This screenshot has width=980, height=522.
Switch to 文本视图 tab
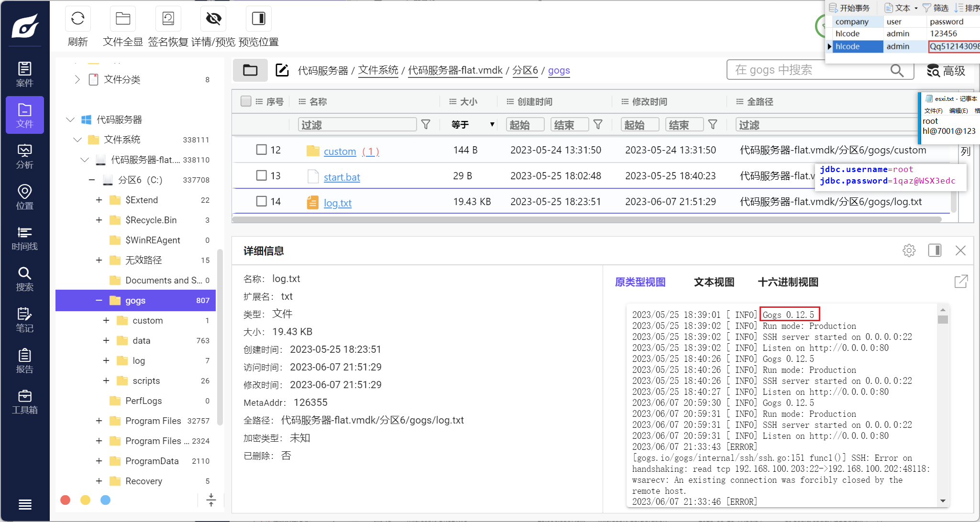714,282
